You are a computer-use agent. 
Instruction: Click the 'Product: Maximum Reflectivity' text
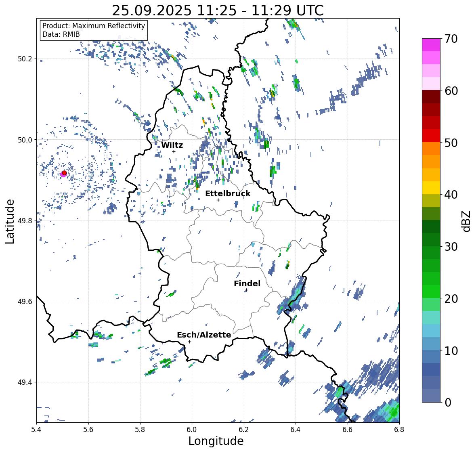coord(94,26)
